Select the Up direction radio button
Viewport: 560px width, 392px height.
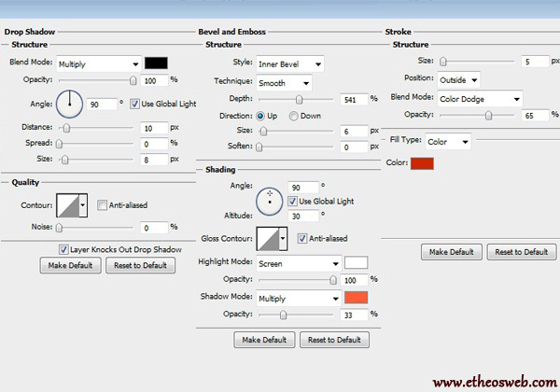coord(260,116)
